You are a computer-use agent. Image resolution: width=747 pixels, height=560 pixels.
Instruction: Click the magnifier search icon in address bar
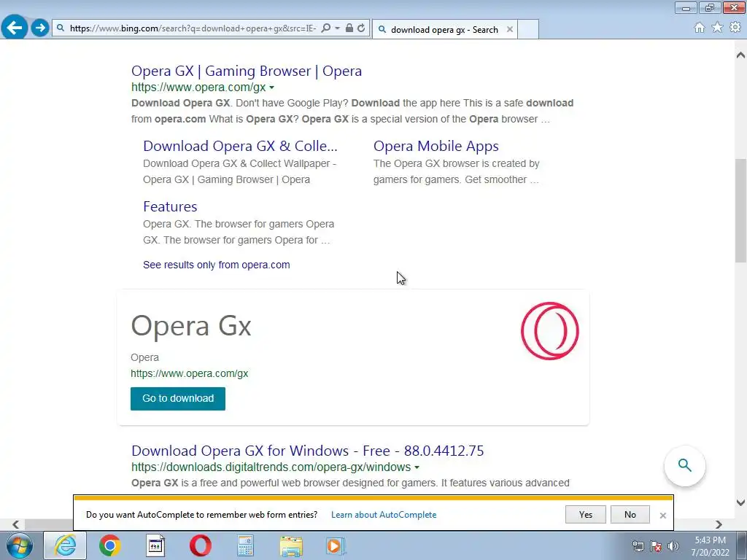326,28
